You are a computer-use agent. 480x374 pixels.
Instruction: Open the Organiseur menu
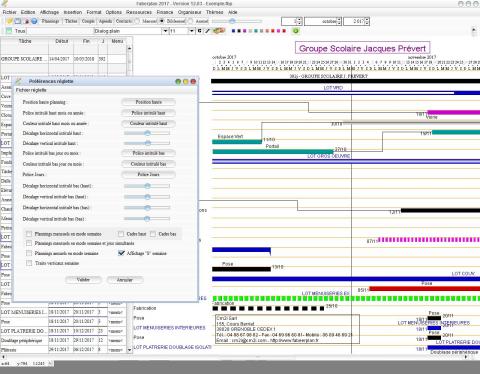click(189, 12)
